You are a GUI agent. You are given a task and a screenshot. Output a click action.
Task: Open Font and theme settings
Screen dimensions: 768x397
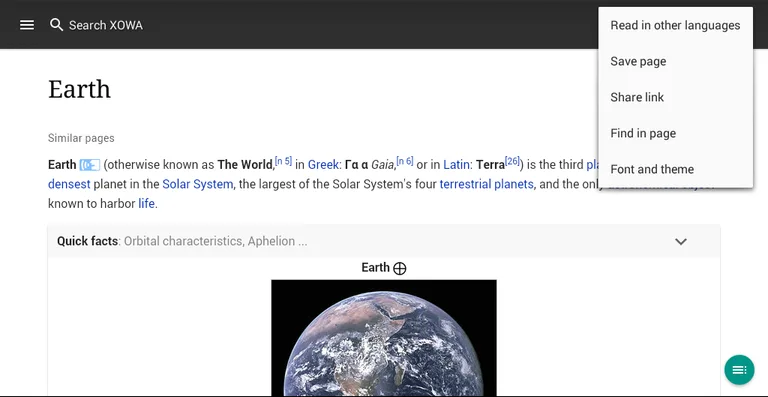(x=675, y=169)
